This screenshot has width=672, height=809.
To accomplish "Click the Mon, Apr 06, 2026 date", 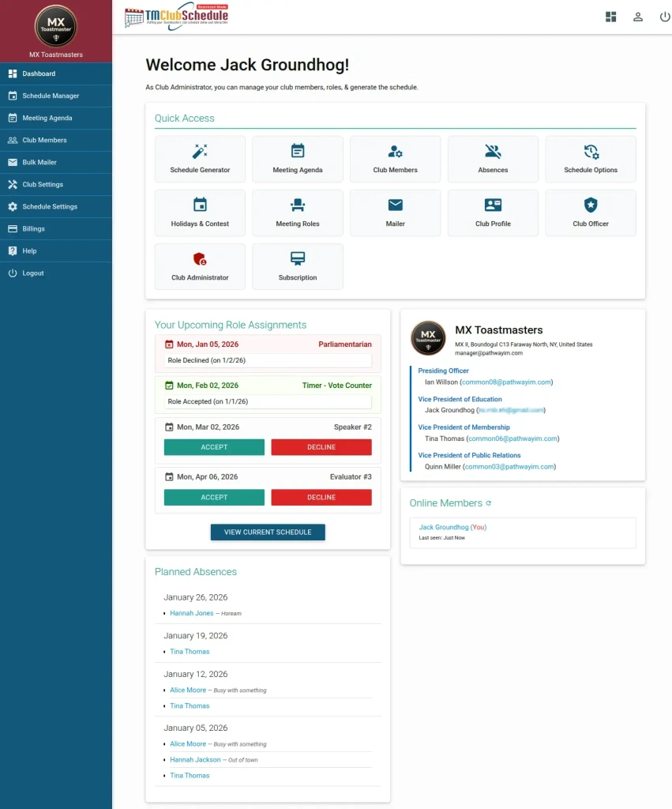I will pyautogui.click(x=208, y=477).
